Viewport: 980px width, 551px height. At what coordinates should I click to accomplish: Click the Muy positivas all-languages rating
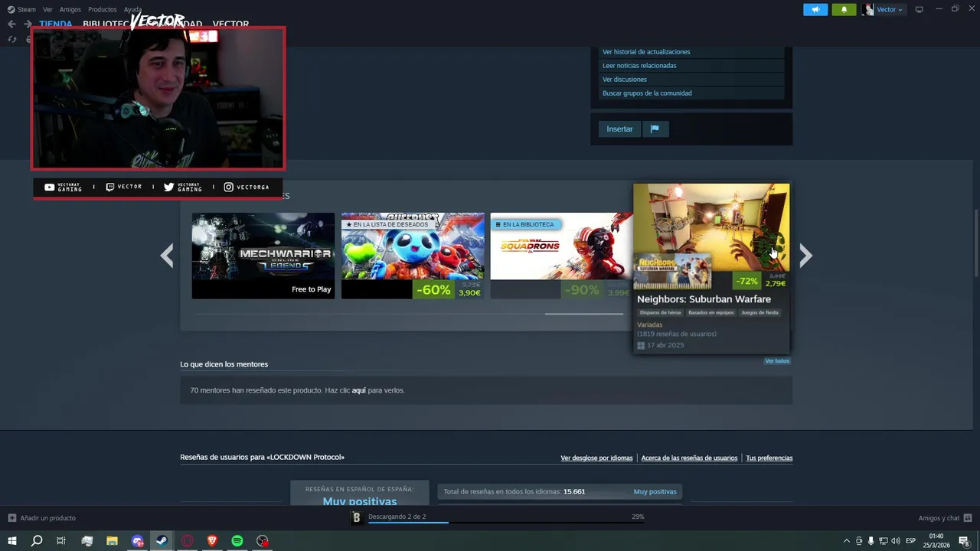click(655, 491)
